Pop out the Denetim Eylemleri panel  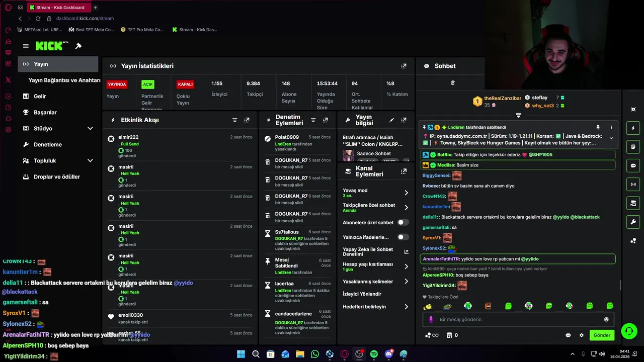[x=325, y=120]
